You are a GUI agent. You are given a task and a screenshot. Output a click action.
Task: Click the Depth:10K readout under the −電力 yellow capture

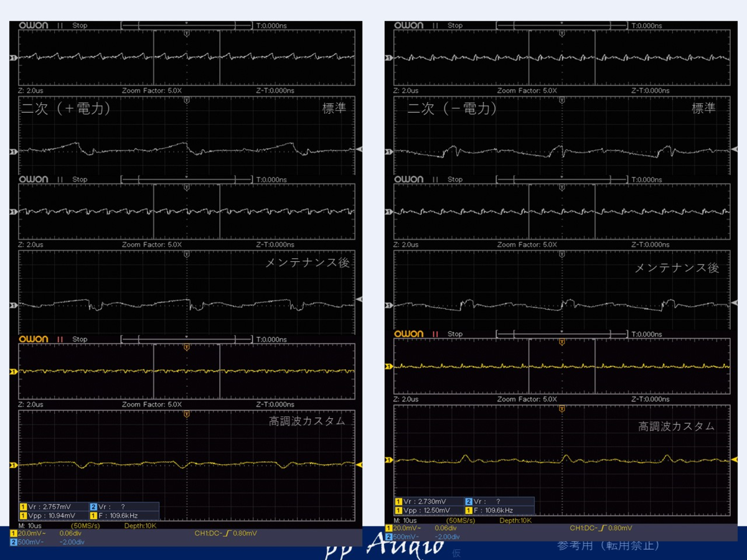(516, 520)
